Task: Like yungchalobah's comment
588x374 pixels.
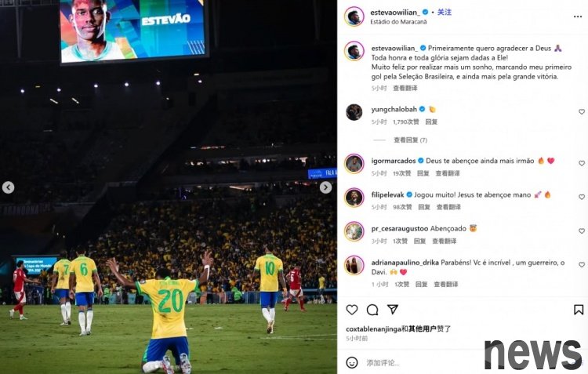Action: point(582,112)
